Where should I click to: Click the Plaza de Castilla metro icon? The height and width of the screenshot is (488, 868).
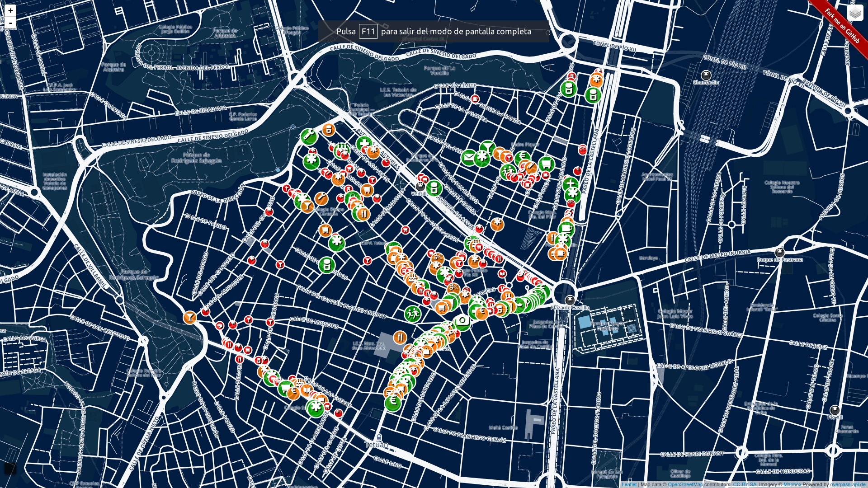pos(570,300)
